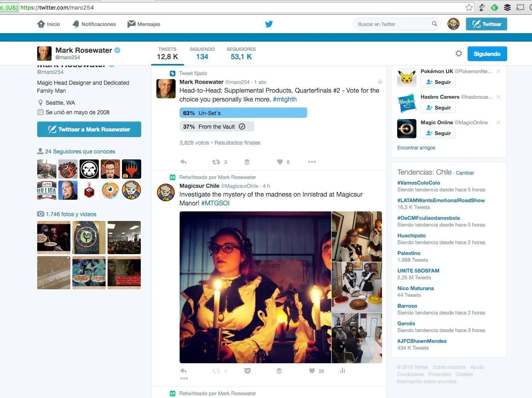Open red die follower avatar
Image resolution: width=532 pixels, height=398 pixels.
coord(89,190)
